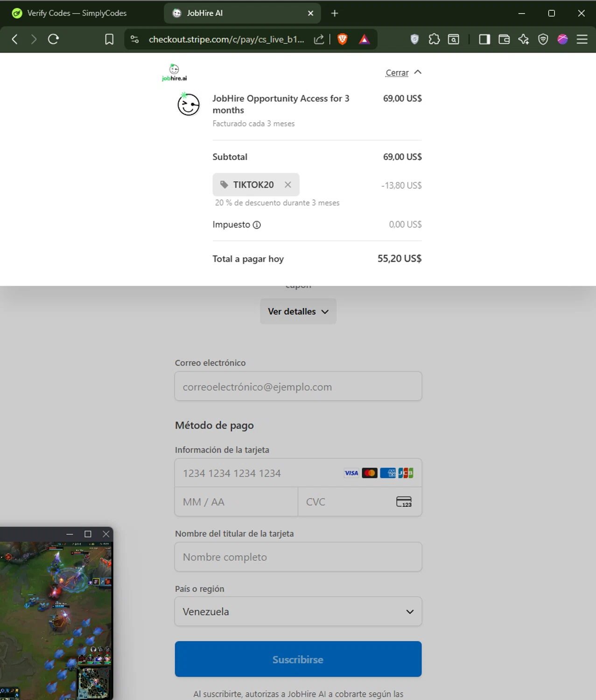Open the grey shield extension icon
This screenshot has height=700, width=596.
(x=414, y=39)
